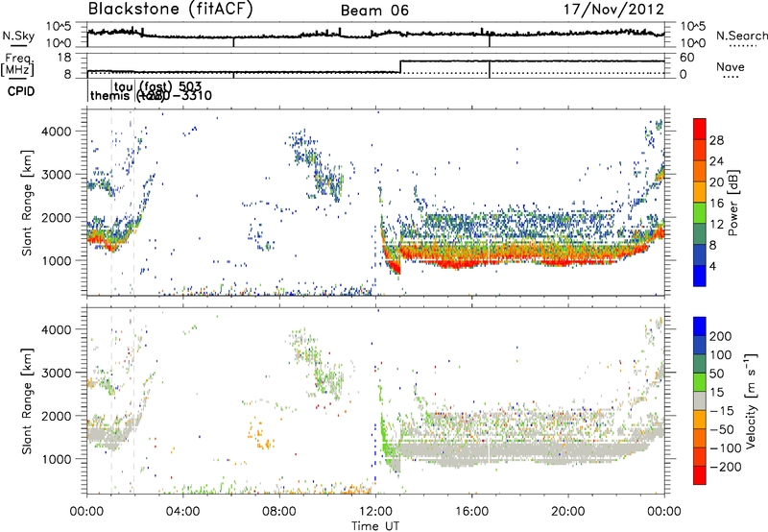Click the frequency step-up at 13:00 UT

400,66
